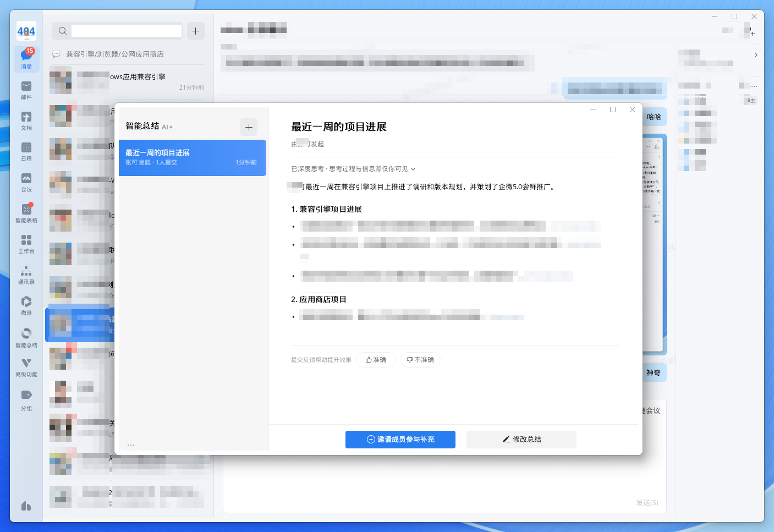Image resolution: width=774 pixels, height=532 pixels.
Task: Click the plus button in 智能总结 panel
Action: 249,127
